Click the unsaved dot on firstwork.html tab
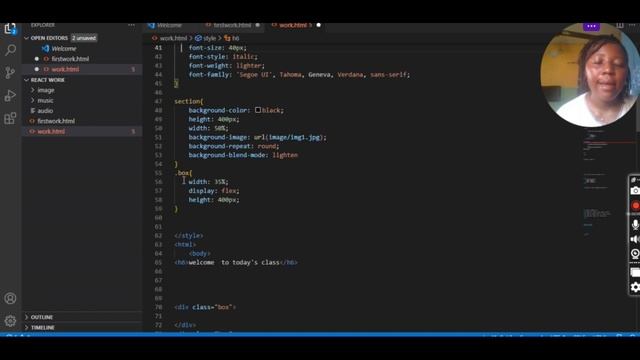The height and width of the screenshot is (360, 640). (258, 25)
